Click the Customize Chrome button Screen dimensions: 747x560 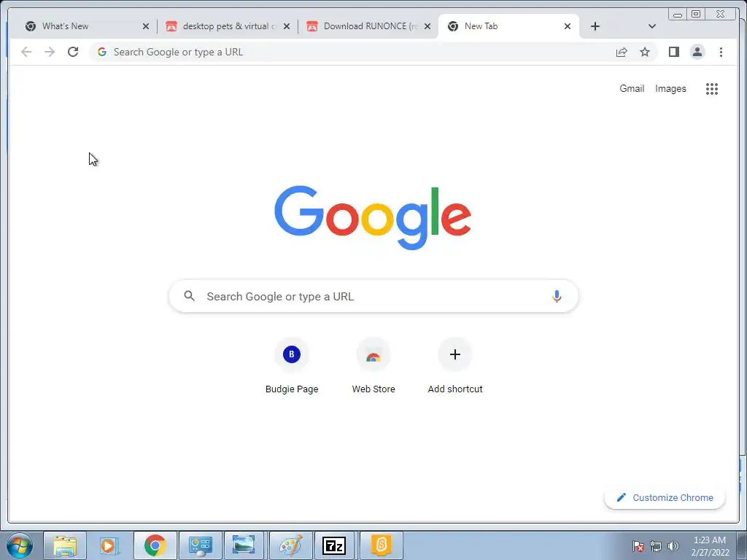click(x=665, y=497)
